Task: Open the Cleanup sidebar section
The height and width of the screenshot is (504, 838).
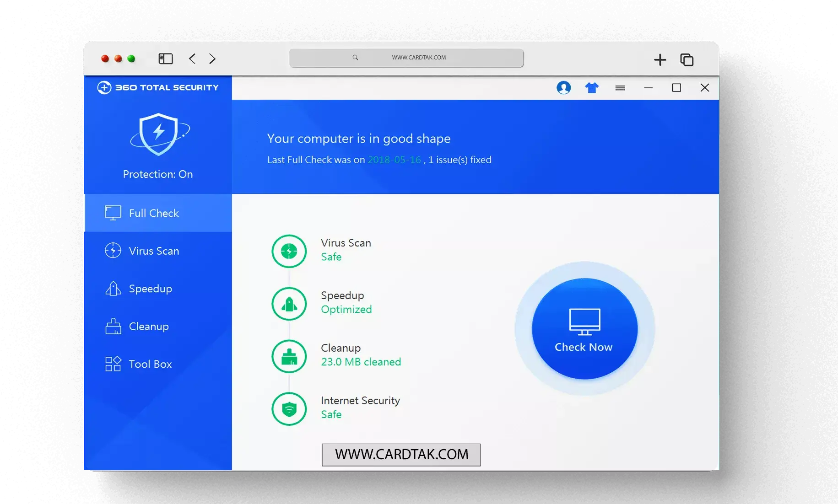Action: 149,327
